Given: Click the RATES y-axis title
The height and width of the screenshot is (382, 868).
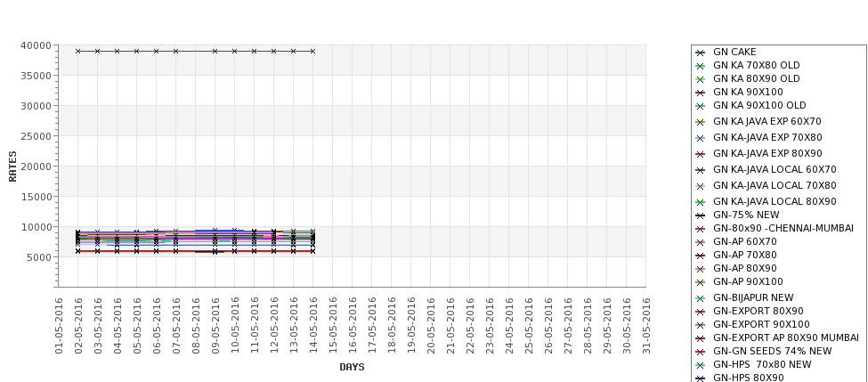Looking at the screenshot, I should [12, 167].
